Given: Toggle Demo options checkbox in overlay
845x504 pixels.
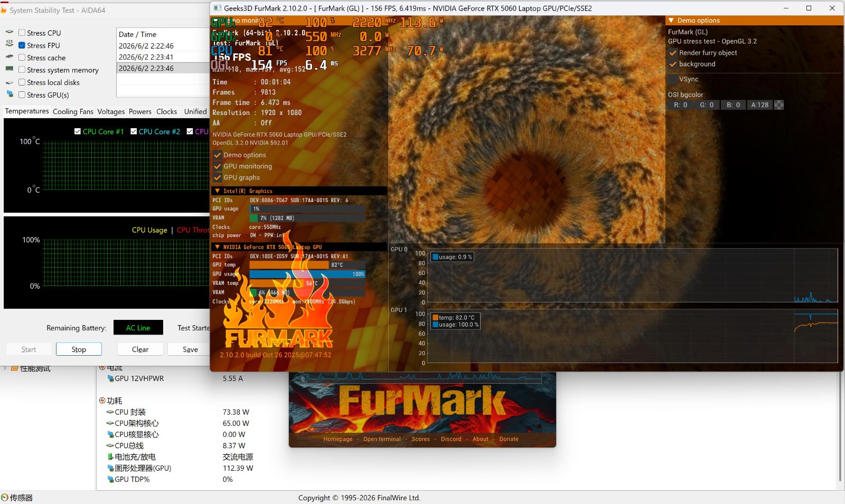Looking at the screenshot, I should [217, 155].
